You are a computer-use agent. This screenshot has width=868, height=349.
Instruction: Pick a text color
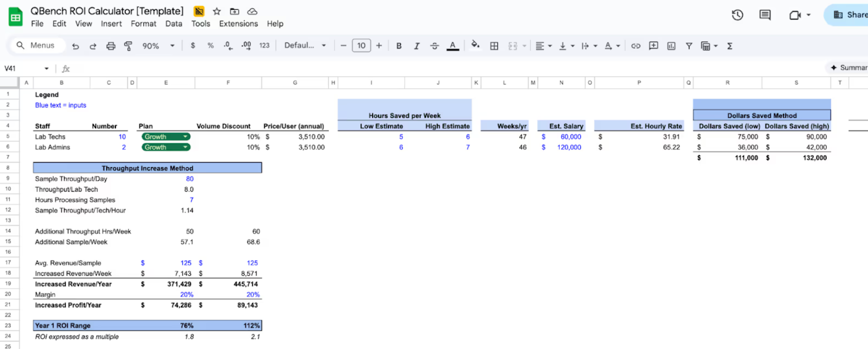coord(452,46)
